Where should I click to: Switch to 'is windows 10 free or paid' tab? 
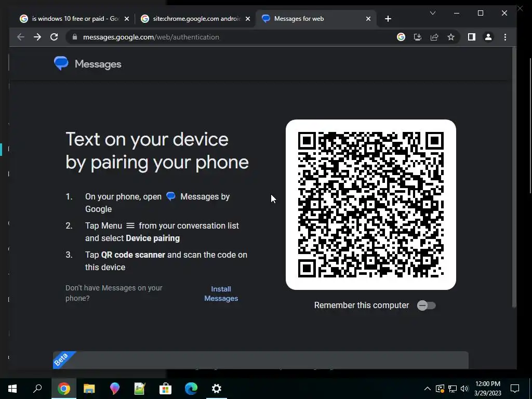[75, 19]
